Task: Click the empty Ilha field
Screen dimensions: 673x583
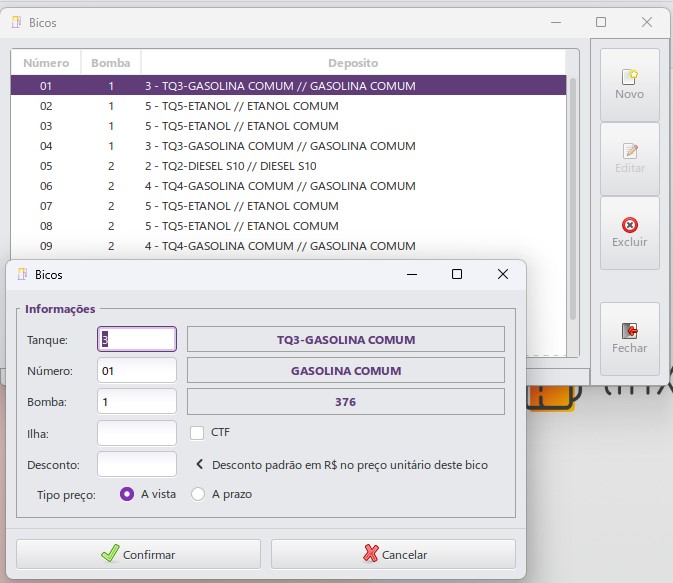Action: [x=137, y=433]
